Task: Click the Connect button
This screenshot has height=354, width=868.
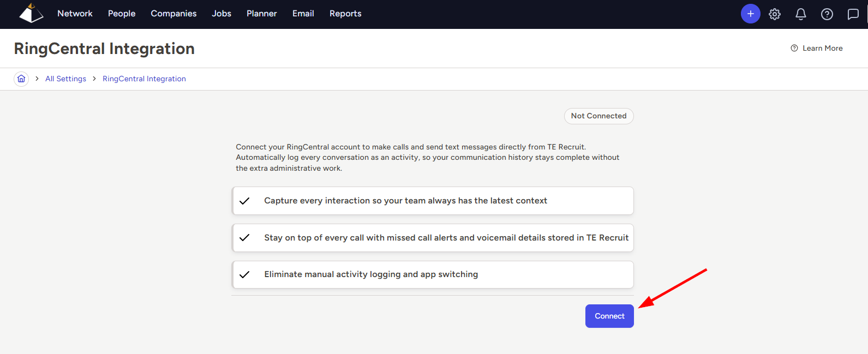Action: [609, 316]
